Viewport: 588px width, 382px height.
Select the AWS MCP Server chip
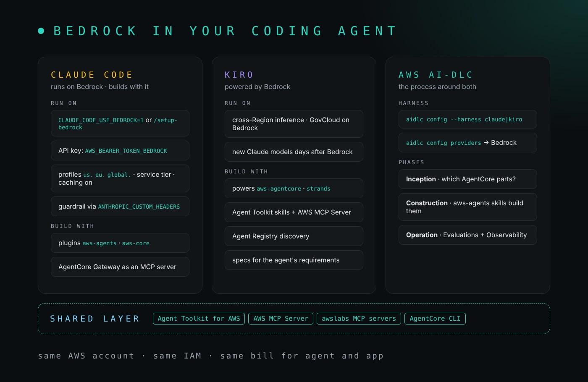(x=281, y=319)
